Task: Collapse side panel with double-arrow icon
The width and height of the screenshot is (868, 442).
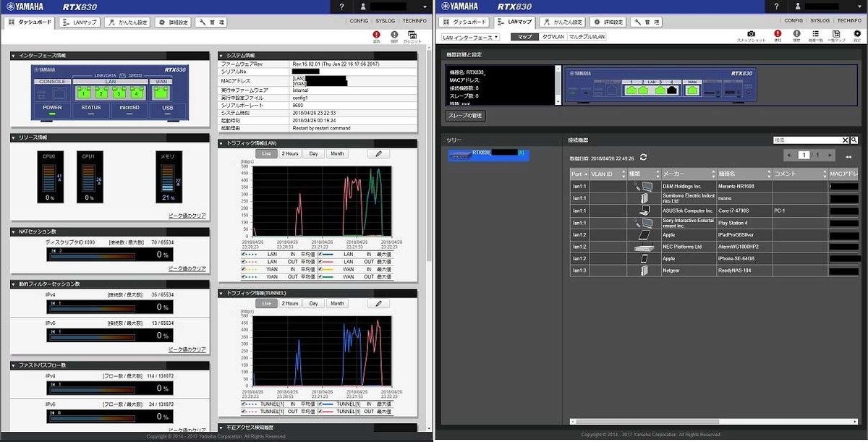Action: [x=848, y=156]
